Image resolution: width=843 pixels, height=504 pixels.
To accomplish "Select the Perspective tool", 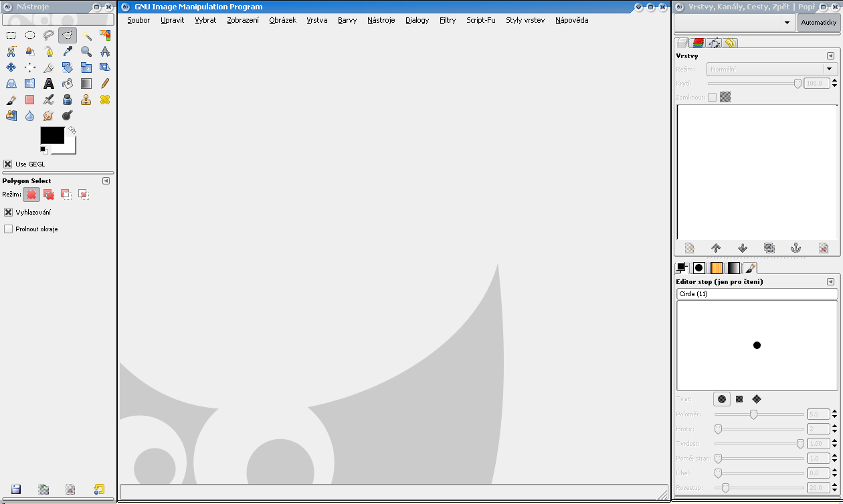I will (x=11, y=84).
